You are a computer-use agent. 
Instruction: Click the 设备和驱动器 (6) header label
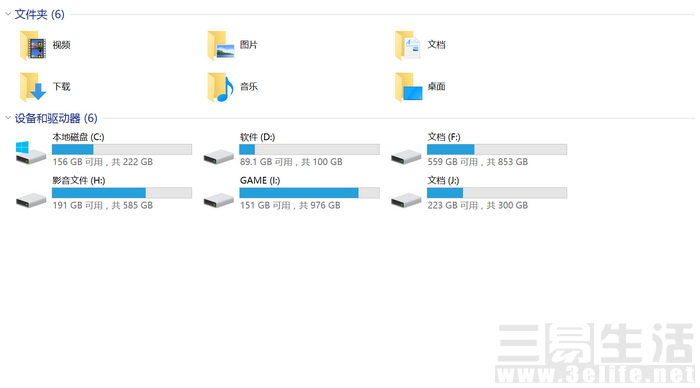pyautogui.click(x=56, y=118)
